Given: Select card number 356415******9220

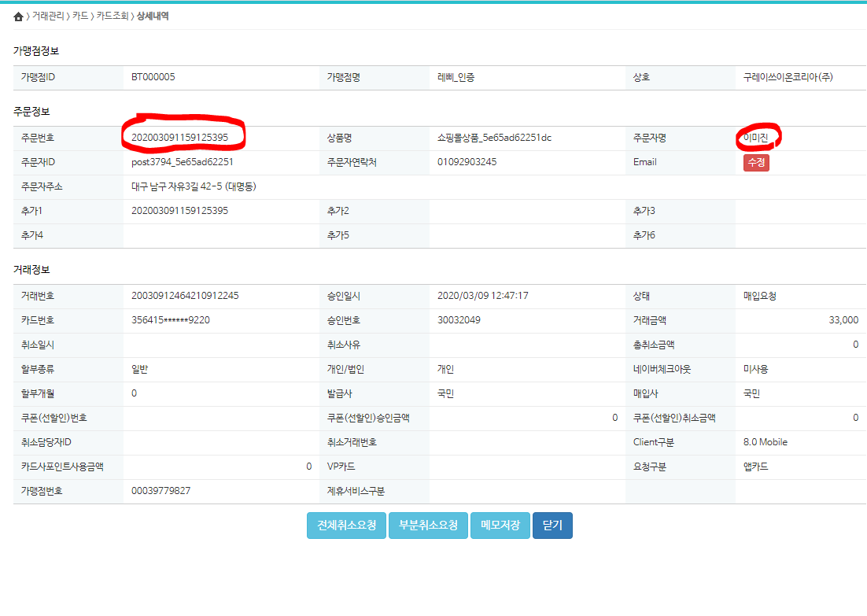Looking at the screenshot, I should pos(171,320).
